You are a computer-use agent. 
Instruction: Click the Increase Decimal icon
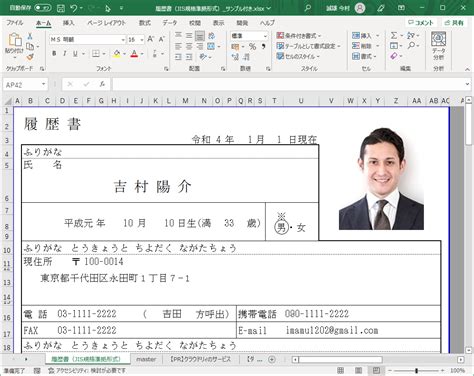[x=235, y=57]
